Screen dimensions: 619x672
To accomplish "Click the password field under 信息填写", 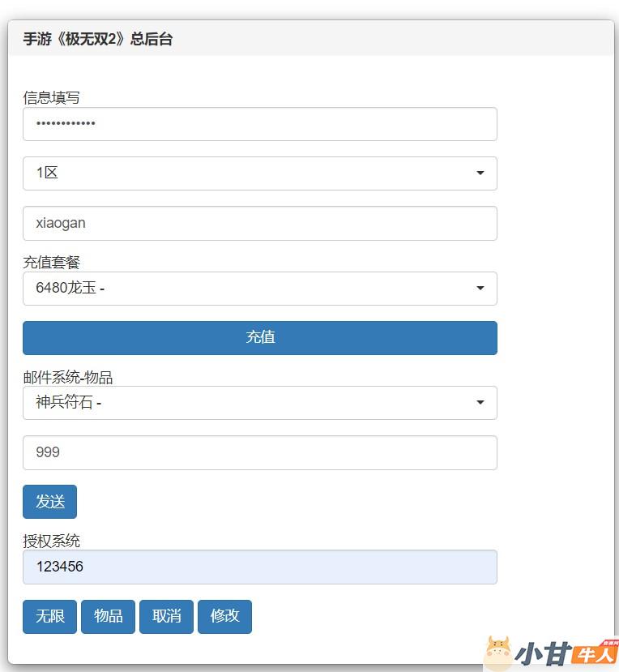I will pos(259,124).
